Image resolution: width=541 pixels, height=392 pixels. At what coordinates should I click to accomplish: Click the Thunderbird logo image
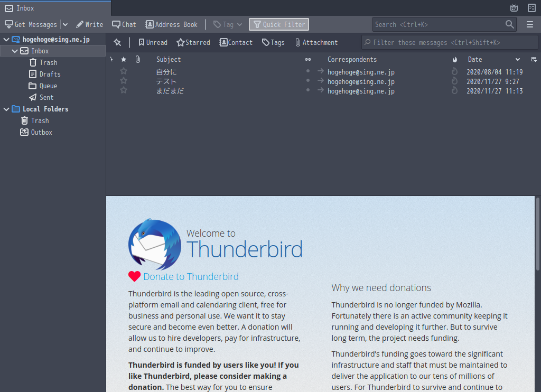pyautogui.click(x=155, y=244)
